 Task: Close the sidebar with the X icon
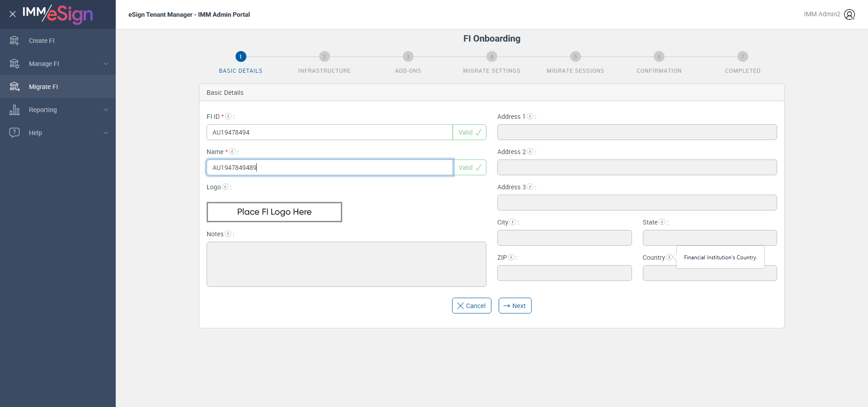tap(13, 14)
